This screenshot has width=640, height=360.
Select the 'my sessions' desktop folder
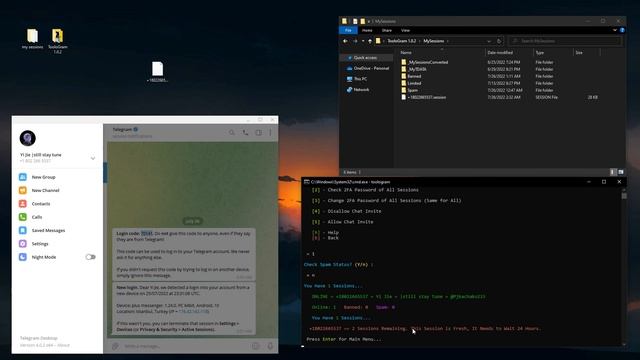(32, 39)
